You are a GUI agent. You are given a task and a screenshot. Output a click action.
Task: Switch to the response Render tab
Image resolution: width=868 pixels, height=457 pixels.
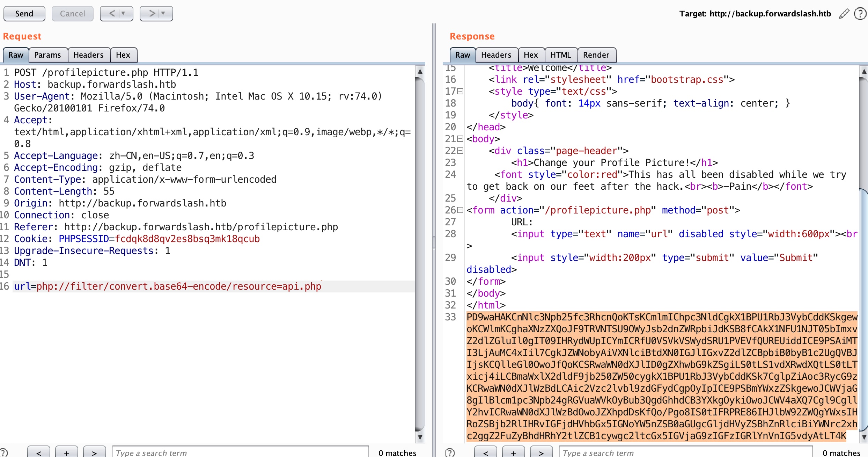(596, 55)
